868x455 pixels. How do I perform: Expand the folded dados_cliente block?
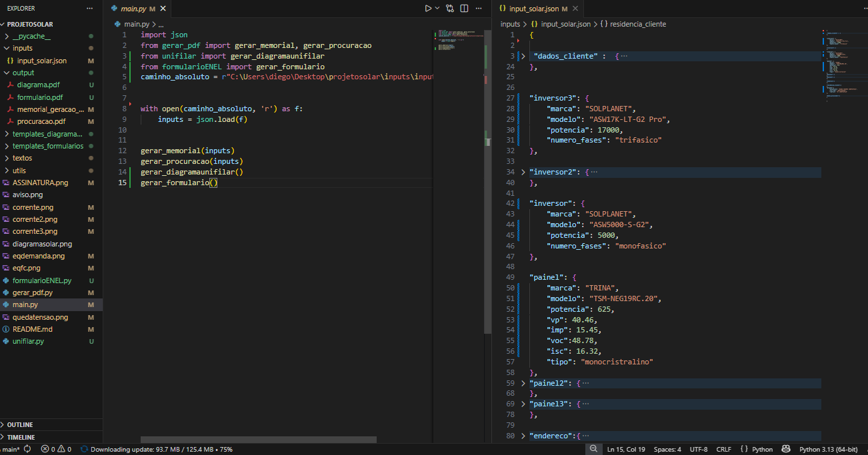(x=523, y=56)
